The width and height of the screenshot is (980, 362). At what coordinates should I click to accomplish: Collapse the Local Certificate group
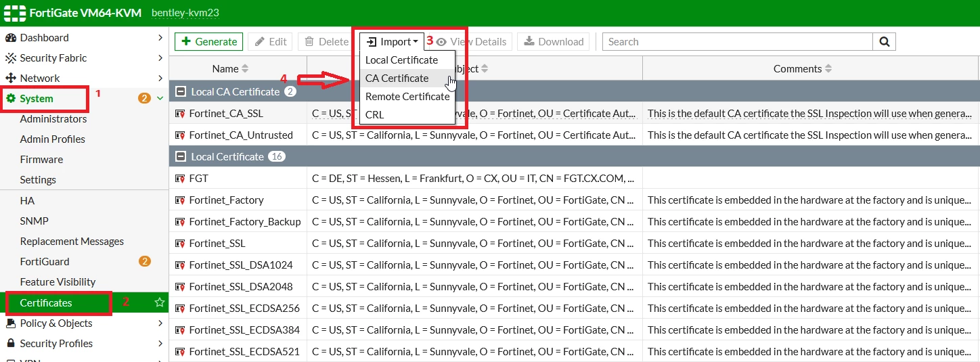(x=180, y=156)
